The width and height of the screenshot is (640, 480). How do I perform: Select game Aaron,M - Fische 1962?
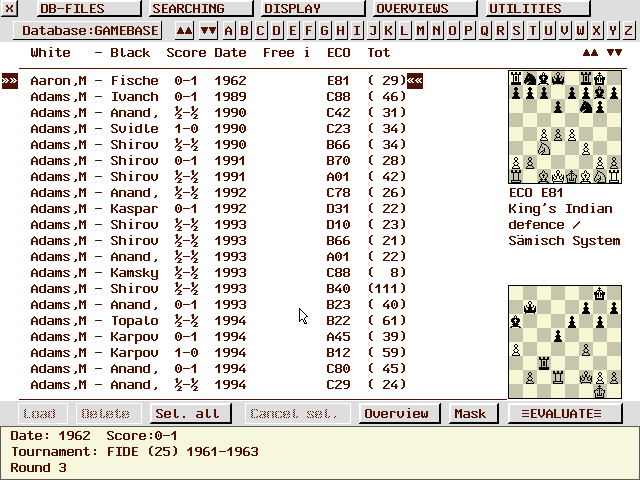(x=218, y=80)
